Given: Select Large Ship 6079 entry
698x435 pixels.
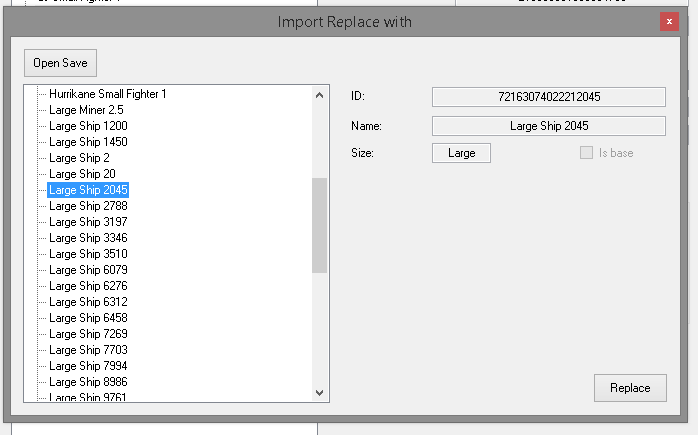Looking at the screenshot, I should [88, 270].
